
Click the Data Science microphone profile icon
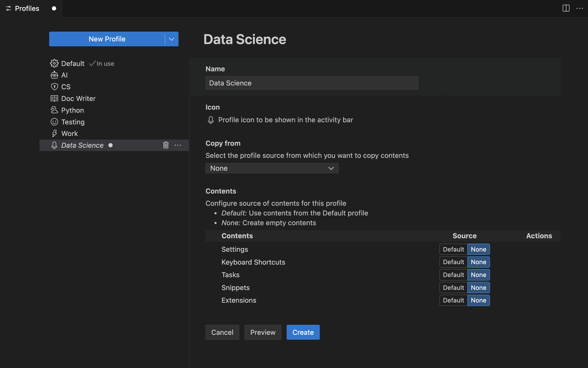click(54, 145)
